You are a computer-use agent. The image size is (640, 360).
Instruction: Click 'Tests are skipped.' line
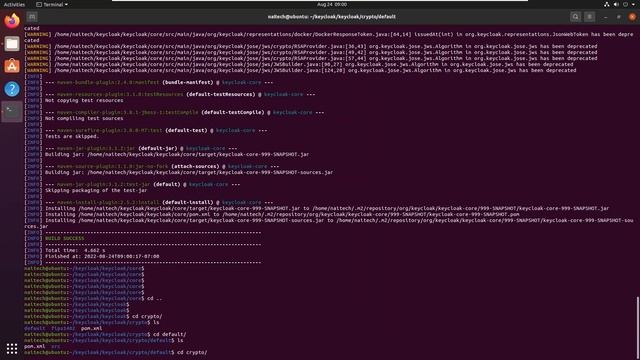click(x=72, y=136)
